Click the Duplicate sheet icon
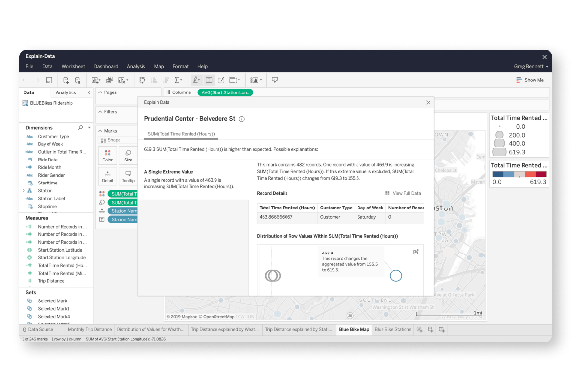The width and height of the screenshot is (573, 392). click(109, 80)
